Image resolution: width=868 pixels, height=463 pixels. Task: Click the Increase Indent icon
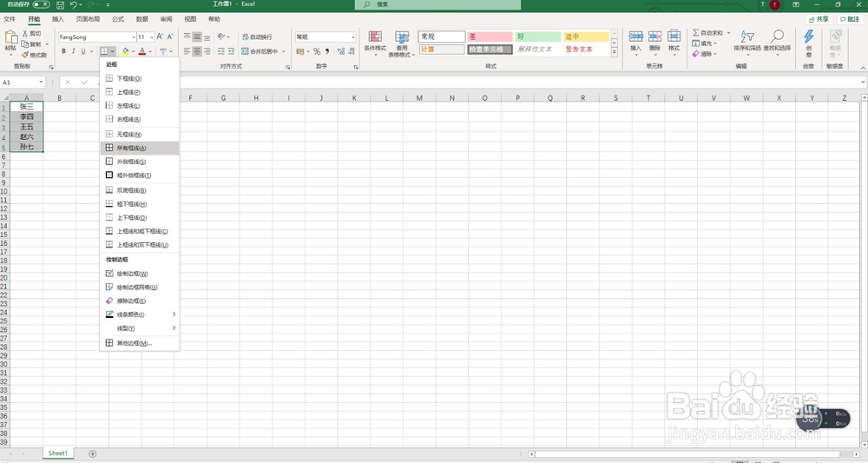(231, 51)
